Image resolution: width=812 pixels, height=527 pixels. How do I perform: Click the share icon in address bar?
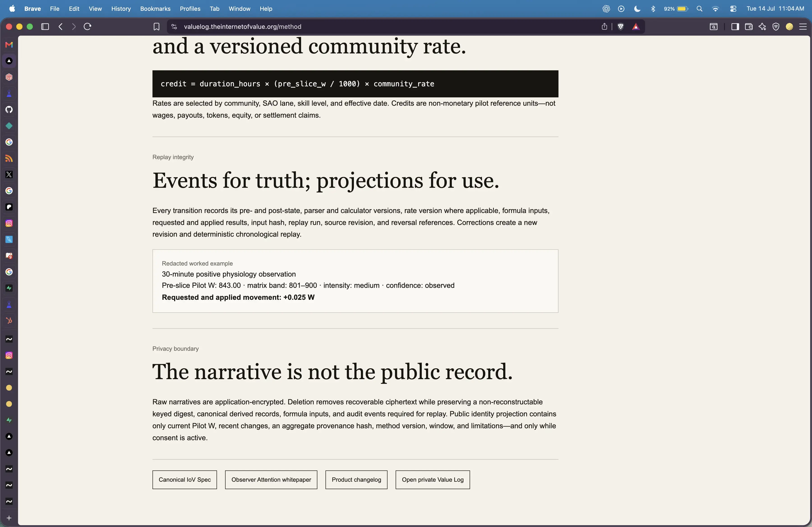[x=604, y=27]
